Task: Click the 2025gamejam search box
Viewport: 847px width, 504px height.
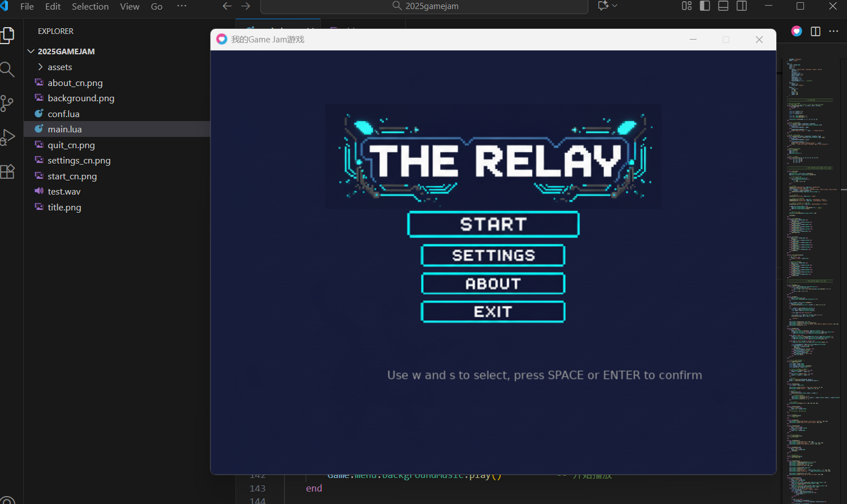Action: [x=424, y=6]
